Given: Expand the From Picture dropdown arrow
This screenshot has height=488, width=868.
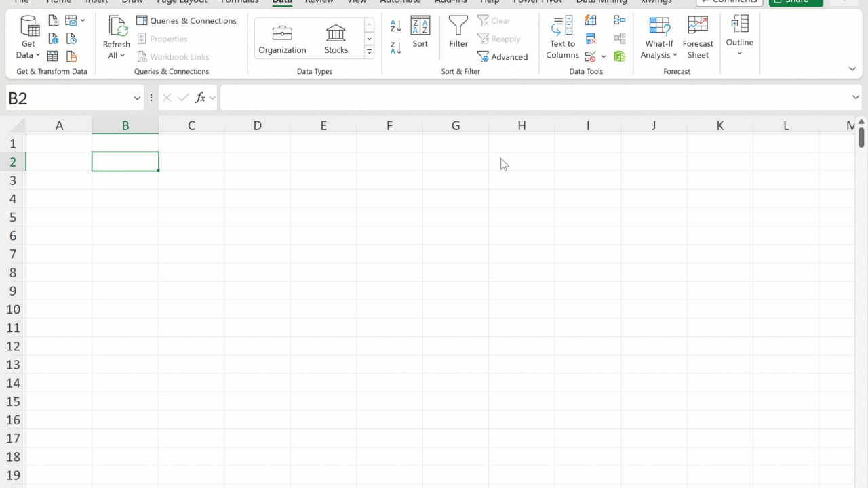Looking at the screenshot, I should coord(83,21).
